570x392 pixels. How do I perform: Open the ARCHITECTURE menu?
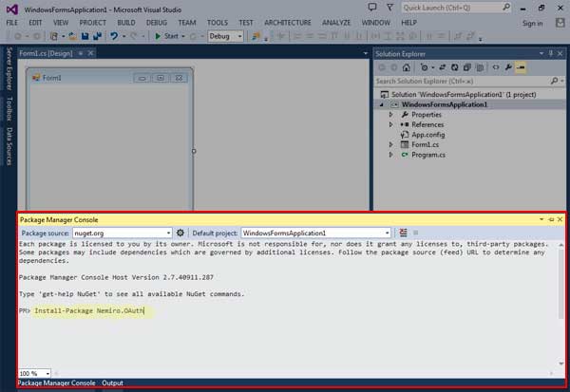[288, 23]
